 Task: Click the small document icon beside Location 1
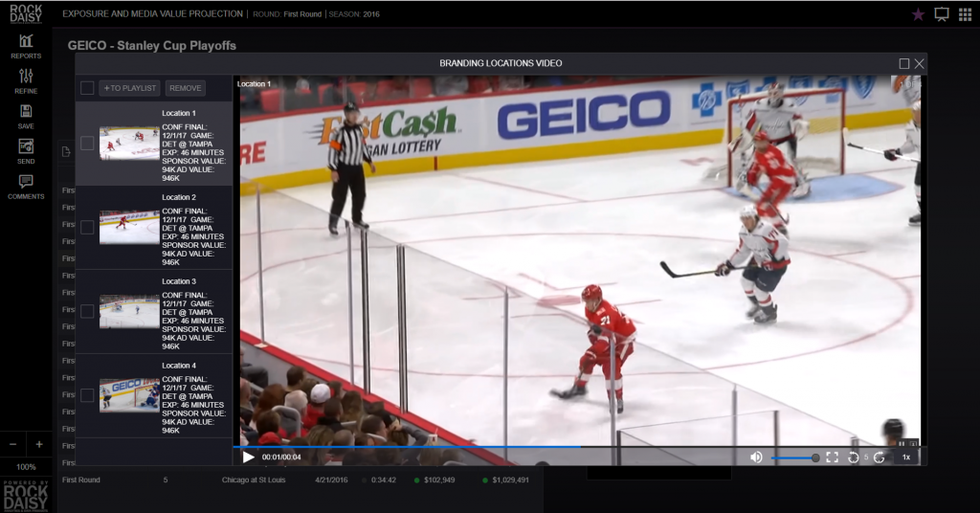coord(66,152)
